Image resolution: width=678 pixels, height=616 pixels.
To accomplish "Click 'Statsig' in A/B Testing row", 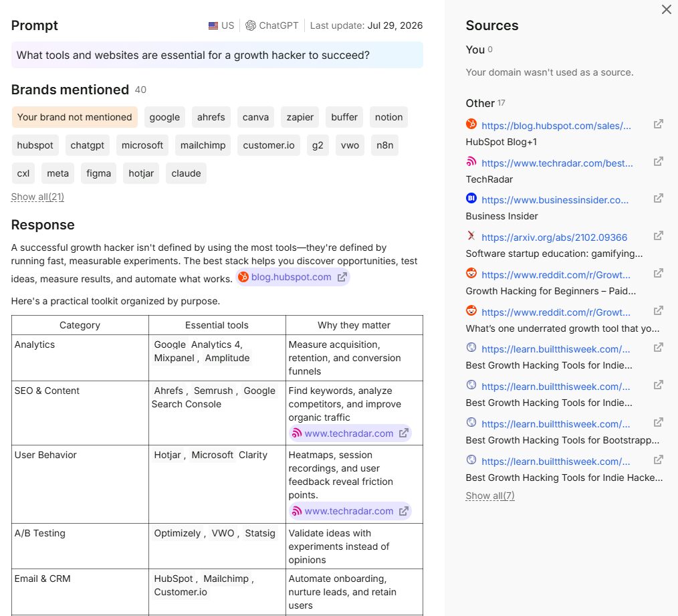I will click(x=260, y=533).
